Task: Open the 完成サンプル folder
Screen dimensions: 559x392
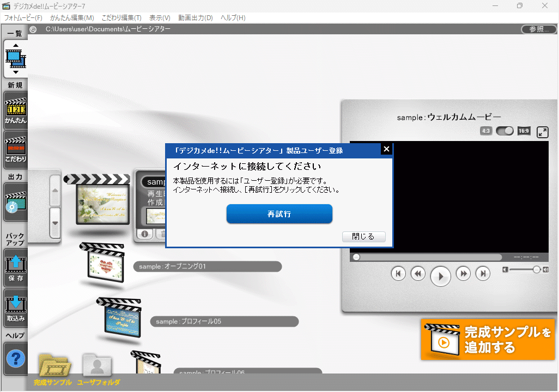Action: (53, 369)
